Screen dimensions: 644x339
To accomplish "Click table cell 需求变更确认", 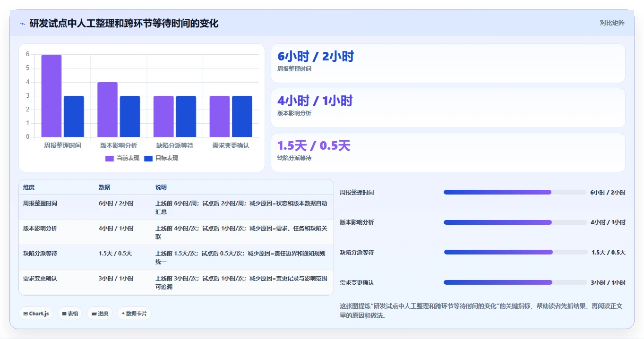I will pyautogui.click(x=40, y=279).
